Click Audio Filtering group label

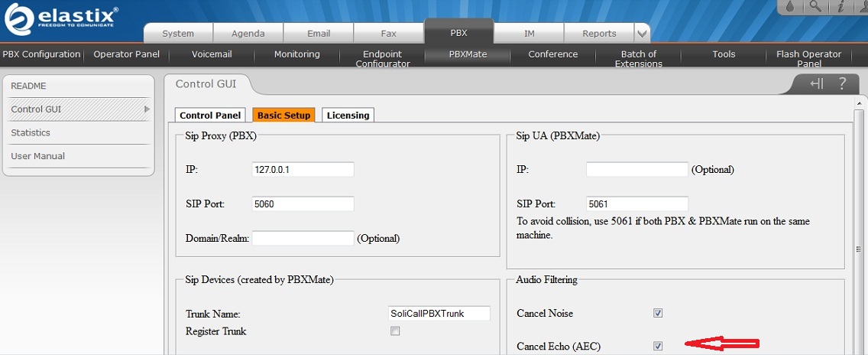point(546,279)
